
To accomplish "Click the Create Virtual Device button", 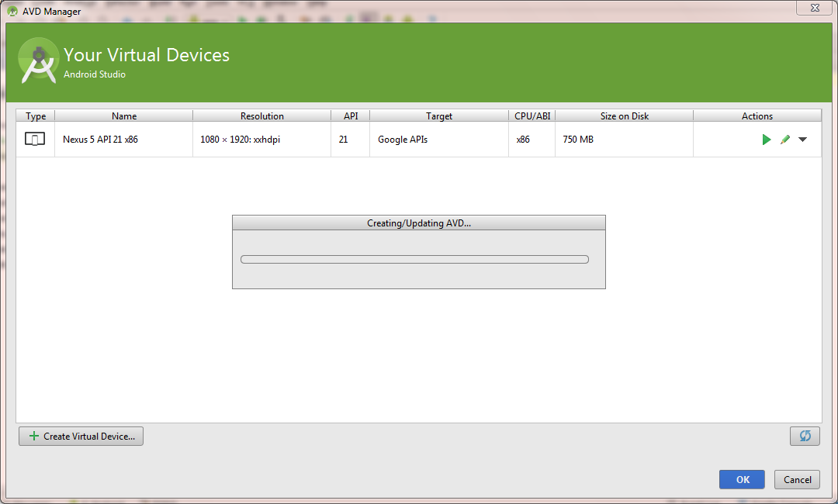I will coord(81,437).
